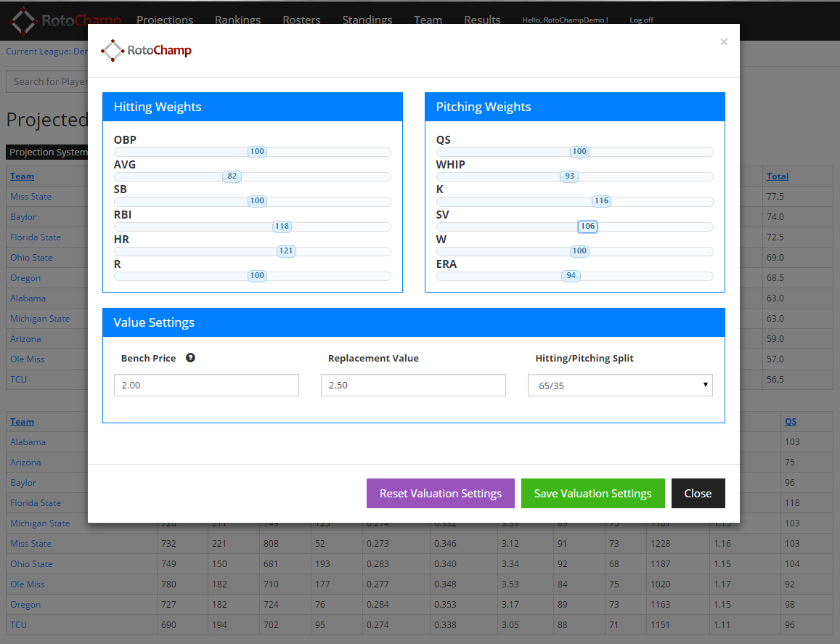Click the R weight slider handle

pyautogui.click(x=257, y=275)
